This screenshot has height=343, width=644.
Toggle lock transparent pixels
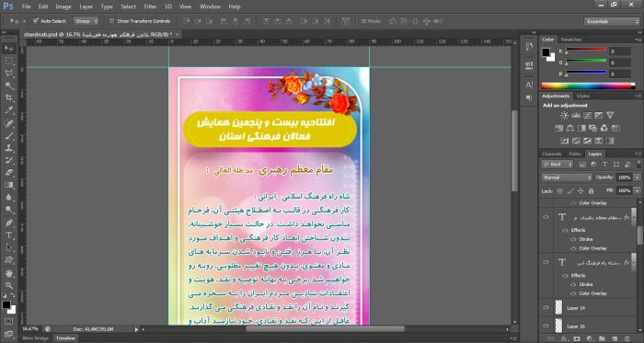pos(560,190)
